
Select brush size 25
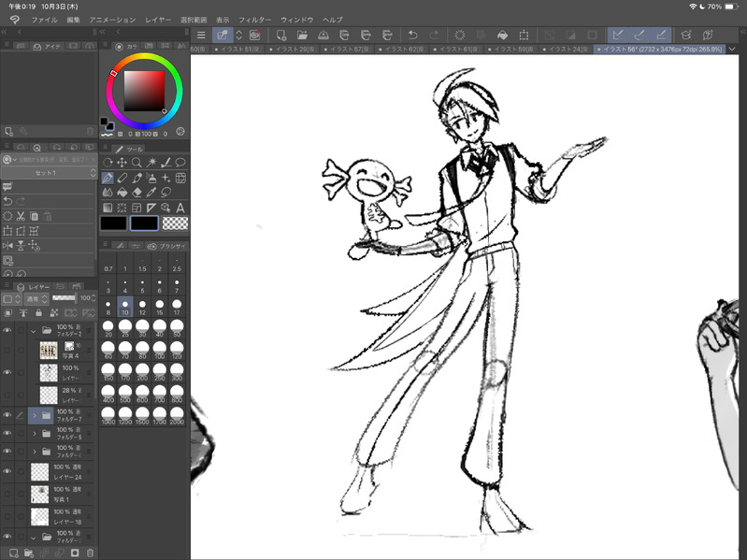pos(125,329)
